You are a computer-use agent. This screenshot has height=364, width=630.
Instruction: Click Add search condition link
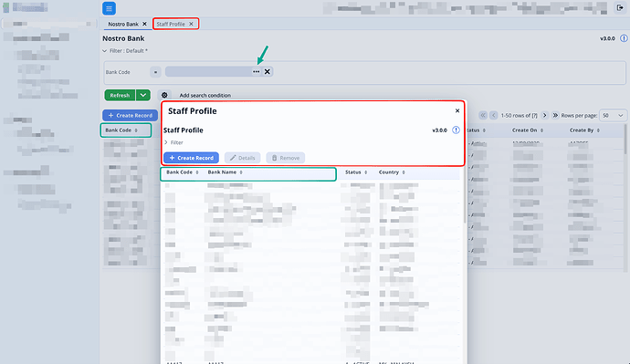pos(205,96)
